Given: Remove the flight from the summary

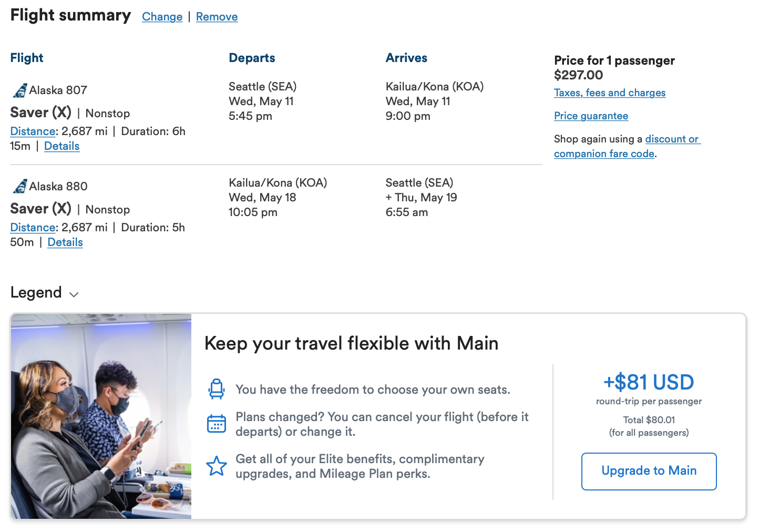Looking at the screenshot, I should click(x=217, y=17).
